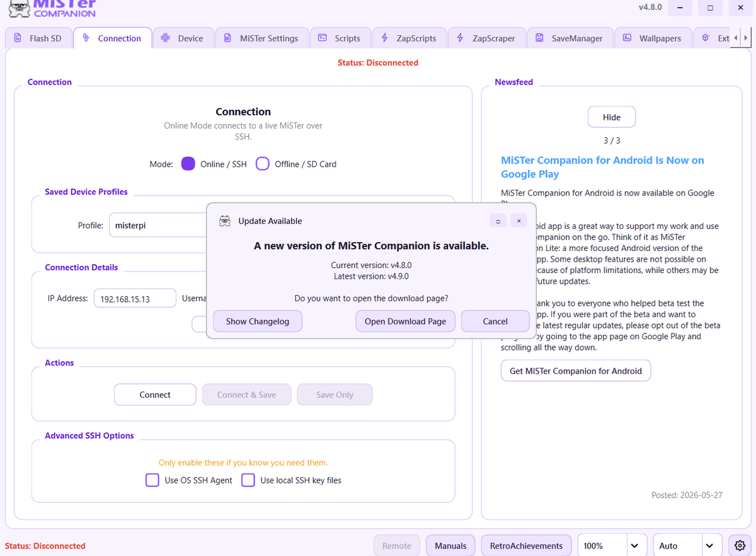Click Get MiSTer Companion for Android
Image resolution: width=756 pixels, height=556 pixels.
[576, 371]
